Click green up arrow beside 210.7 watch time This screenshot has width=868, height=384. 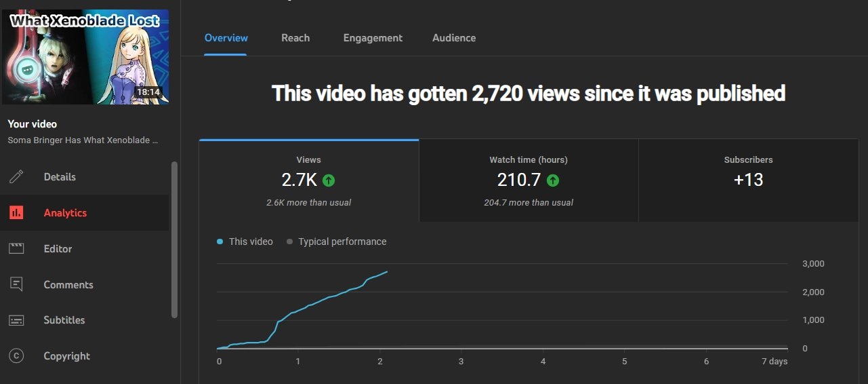[553, 180]
